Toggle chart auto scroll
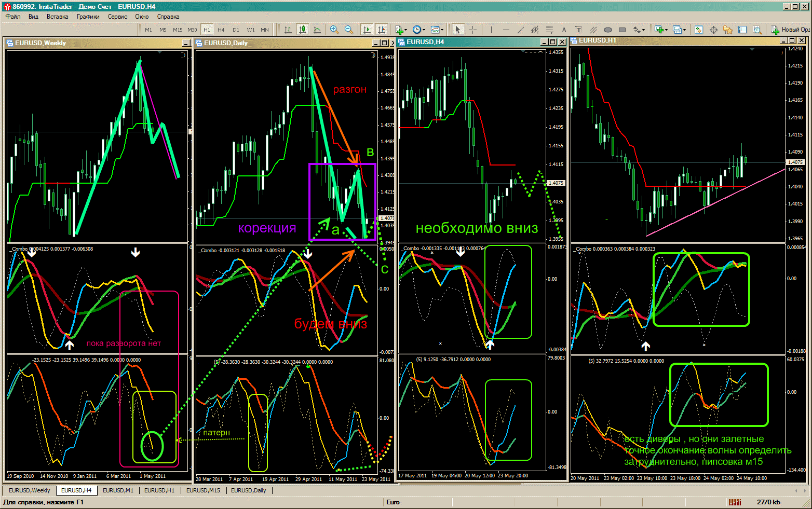 coord(367,30)
